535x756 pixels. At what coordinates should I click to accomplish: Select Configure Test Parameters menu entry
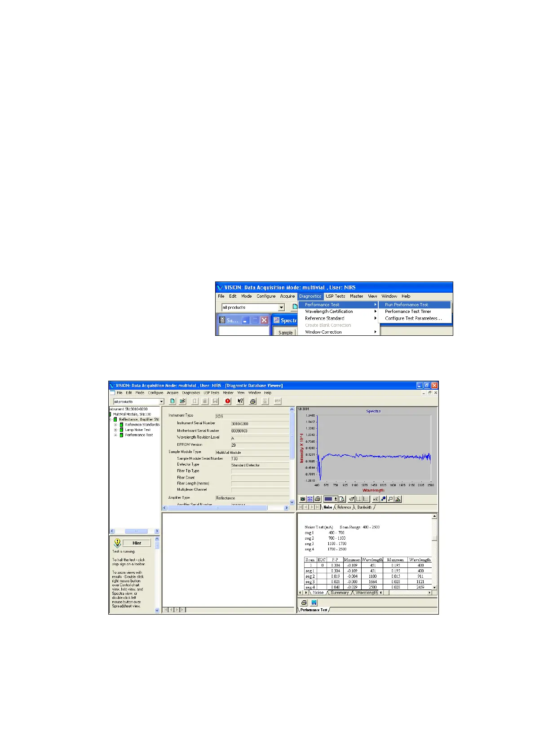pyautogui.click(x=415, y=318)
